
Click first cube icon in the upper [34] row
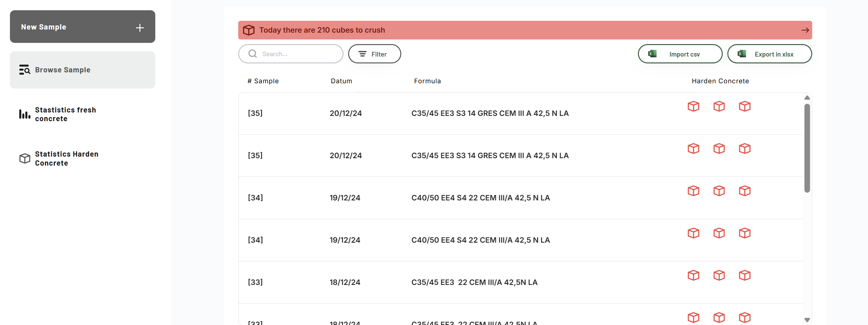(693, 191)
